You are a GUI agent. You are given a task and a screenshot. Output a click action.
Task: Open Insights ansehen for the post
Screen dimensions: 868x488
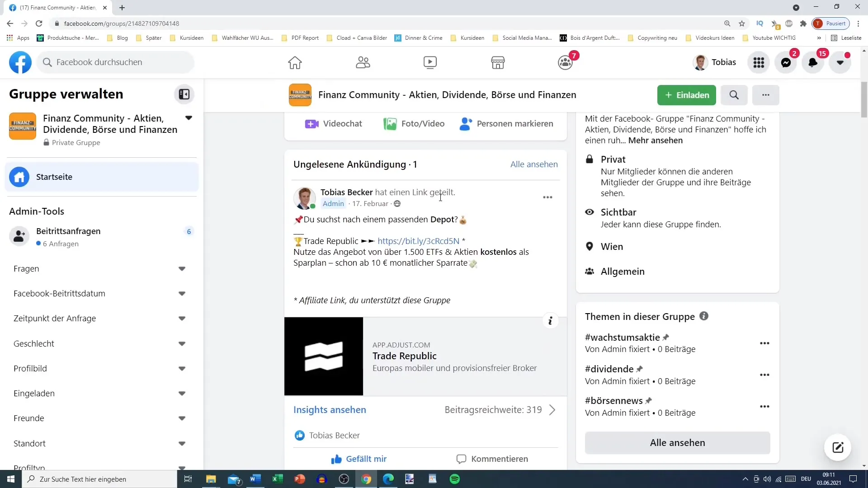point(330,410)
